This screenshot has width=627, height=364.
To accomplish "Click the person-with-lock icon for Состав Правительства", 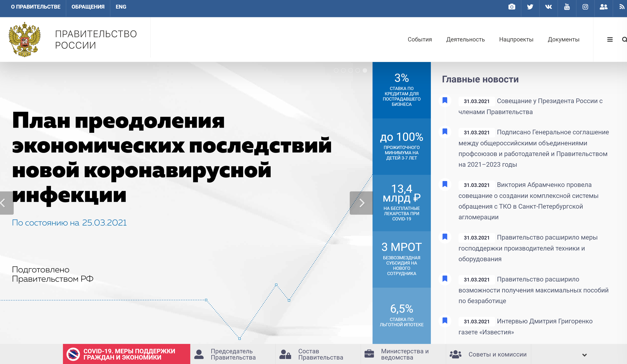I will [x=285, y=354].
